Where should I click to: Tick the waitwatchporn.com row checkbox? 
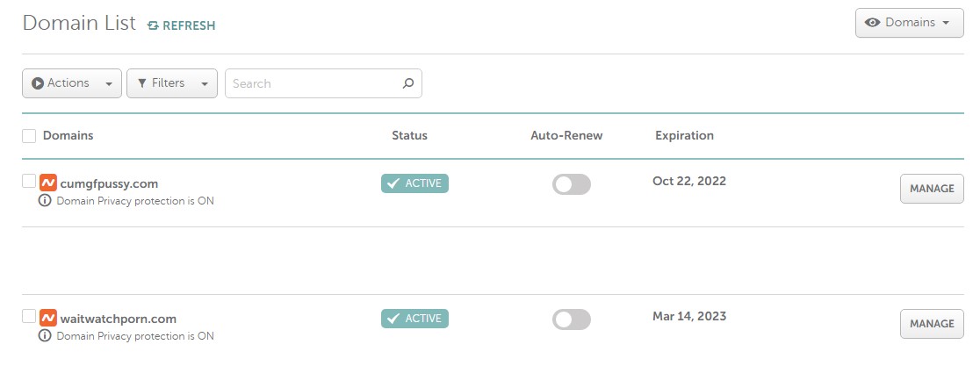click(29, 317)
